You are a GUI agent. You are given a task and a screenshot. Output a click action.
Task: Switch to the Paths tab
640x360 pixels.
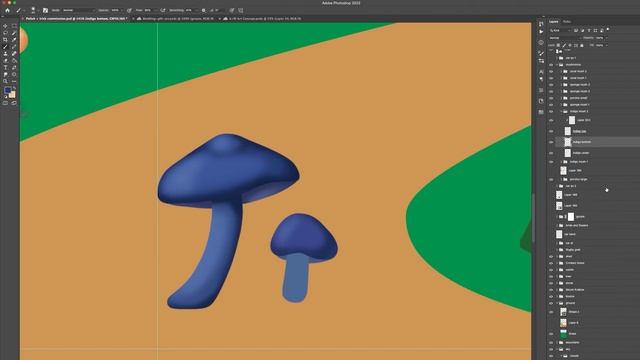[567, 22]
